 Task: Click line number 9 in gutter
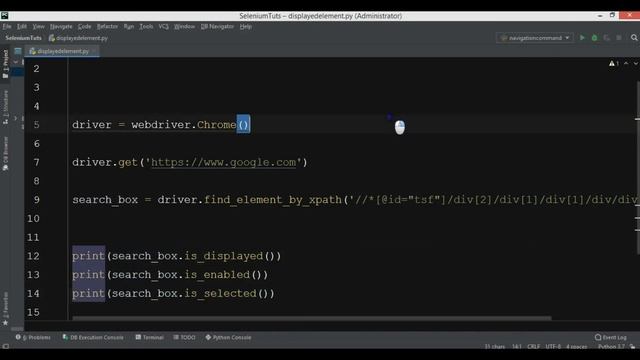click(x=36, y=200)
